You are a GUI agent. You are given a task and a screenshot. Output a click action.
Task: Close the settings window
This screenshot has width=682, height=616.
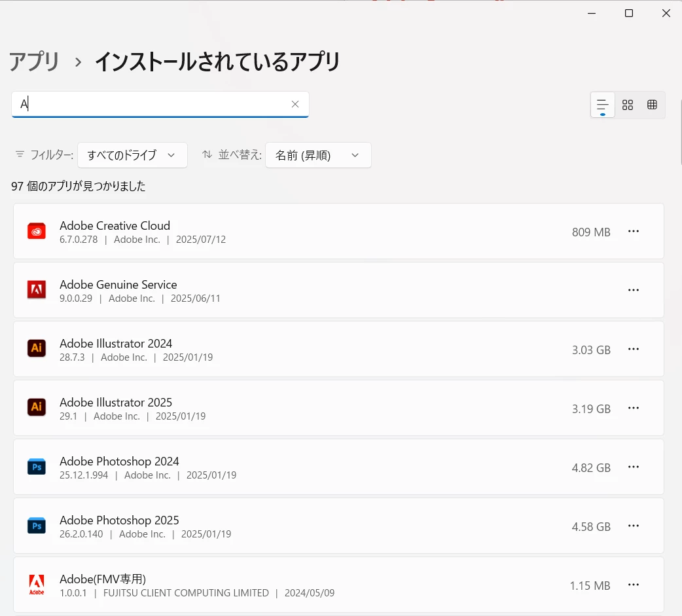[666, 14]
